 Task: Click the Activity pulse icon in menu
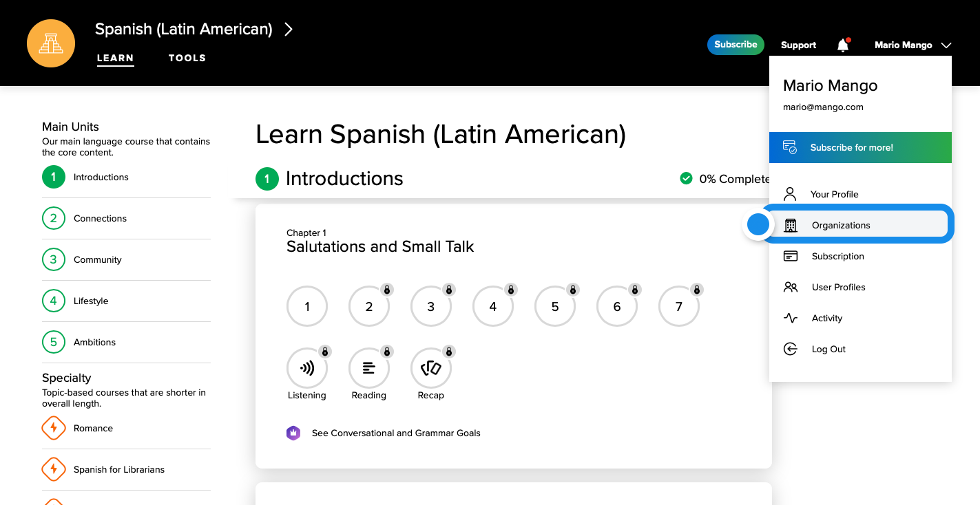pos(790,318)
